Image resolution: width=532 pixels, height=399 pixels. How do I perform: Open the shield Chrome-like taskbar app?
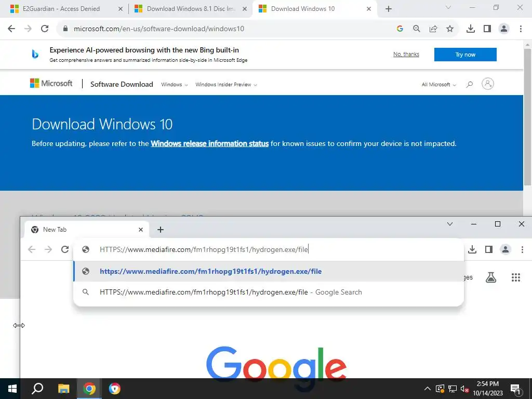click(115, 389)
